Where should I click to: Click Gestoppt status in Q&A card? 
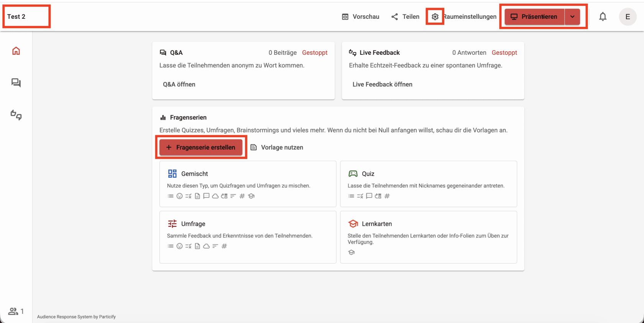[315, 52]
